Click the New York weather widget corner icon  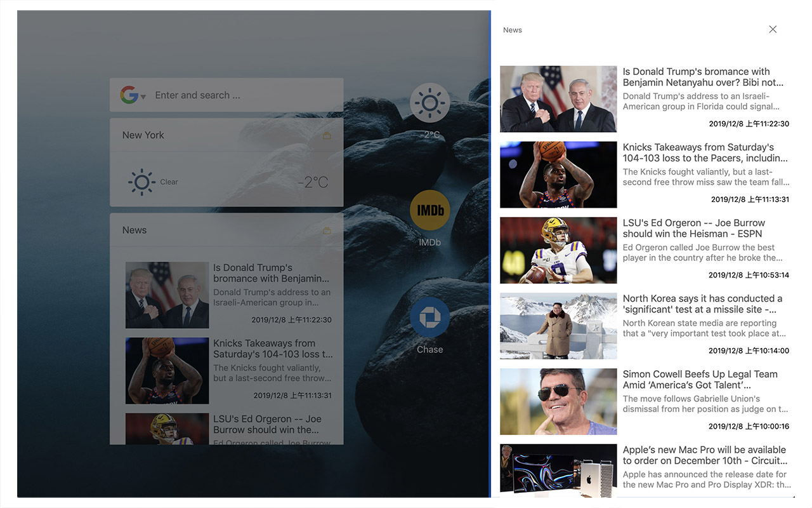click(x=327, y=136)
